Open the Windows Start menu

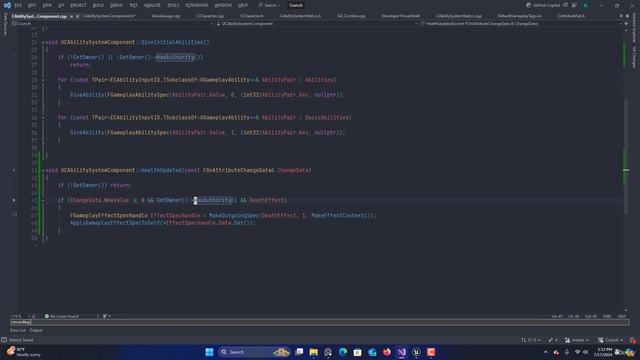click(x=209, y=352)
